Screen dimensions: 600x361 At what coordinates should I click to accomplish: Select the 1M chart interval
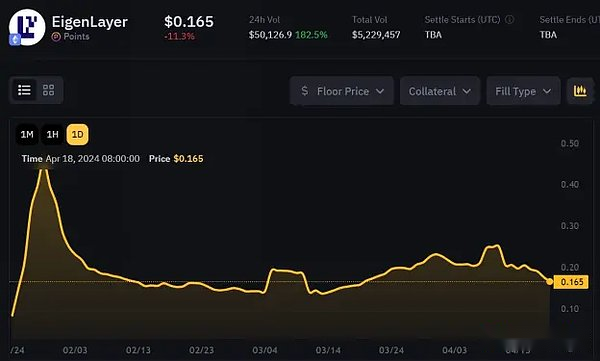click(x=27, y=134)
